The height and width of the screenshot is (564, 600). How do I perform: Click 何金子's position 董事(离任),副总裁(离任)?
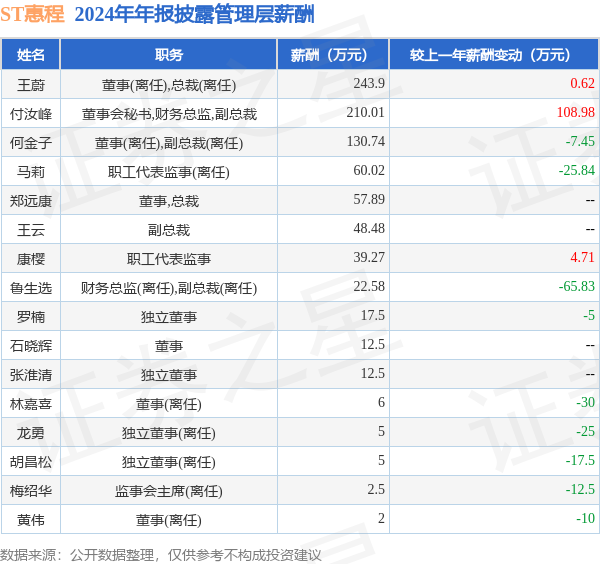169,143
